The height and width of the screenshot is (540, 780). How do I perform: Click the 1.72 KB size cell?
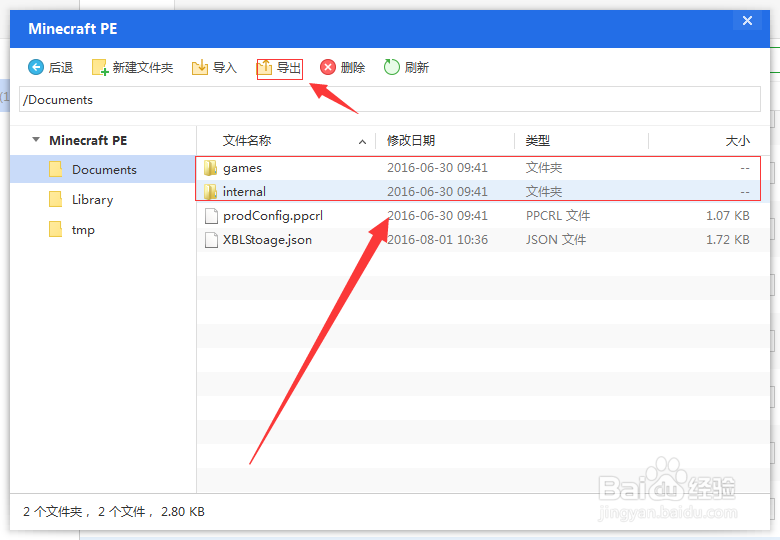[727, 240]
